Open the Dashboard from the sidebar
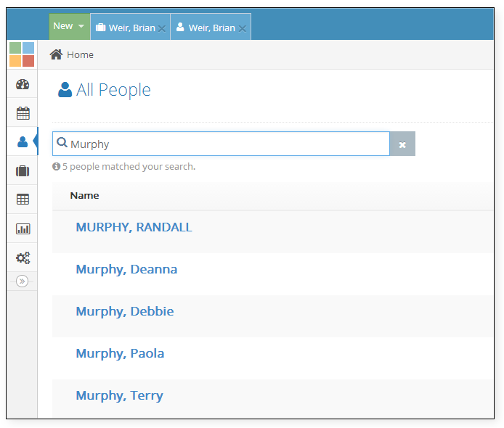The height and width of the screenshot is (428, 504). (23, 84)
